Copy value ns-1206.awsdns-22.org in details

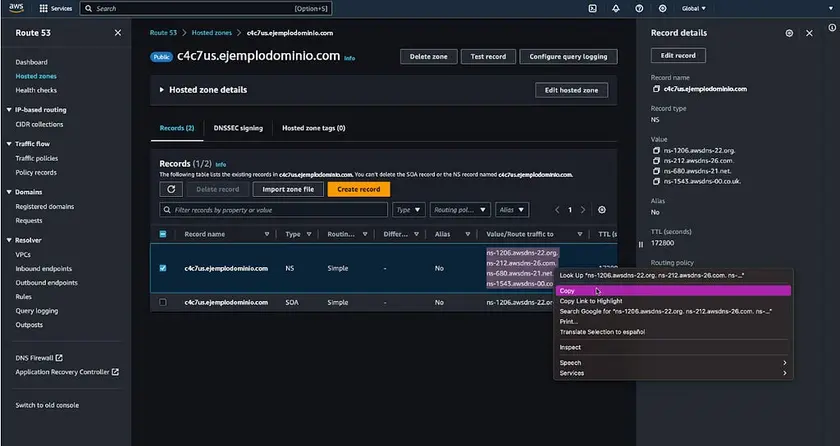(656, 150)
